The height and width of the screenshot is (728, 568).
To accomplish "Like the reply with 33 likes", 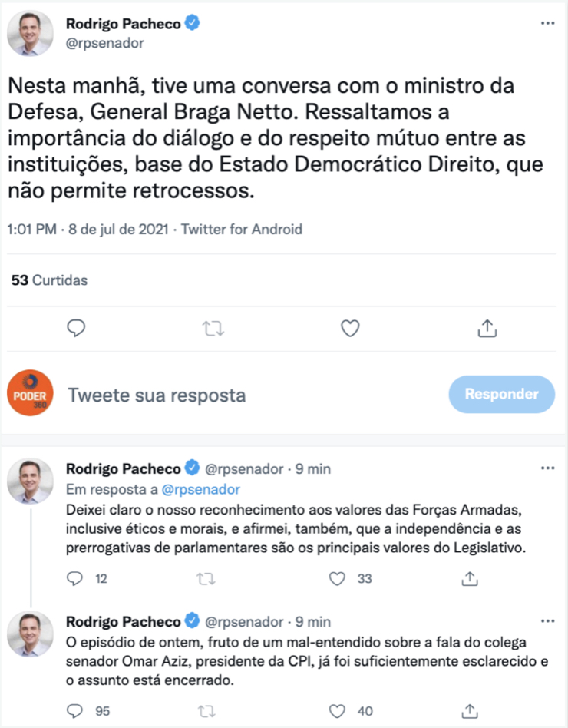I will pyautogui.click(x=338, y=578).
